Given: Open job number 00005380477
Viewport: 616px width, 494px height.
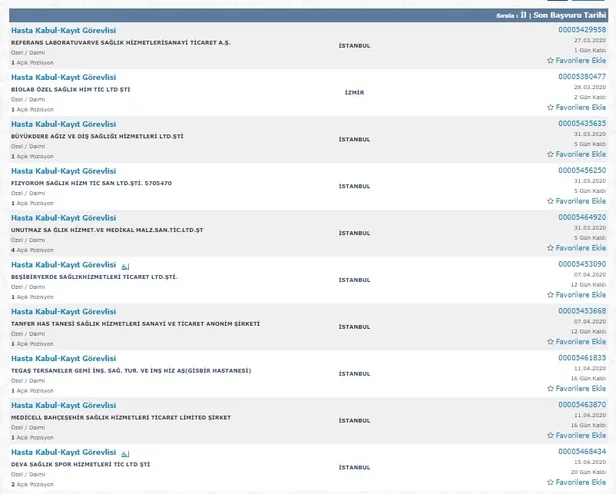Looking at the screenshot, I should pyautogui.click(x=582, y=77).
